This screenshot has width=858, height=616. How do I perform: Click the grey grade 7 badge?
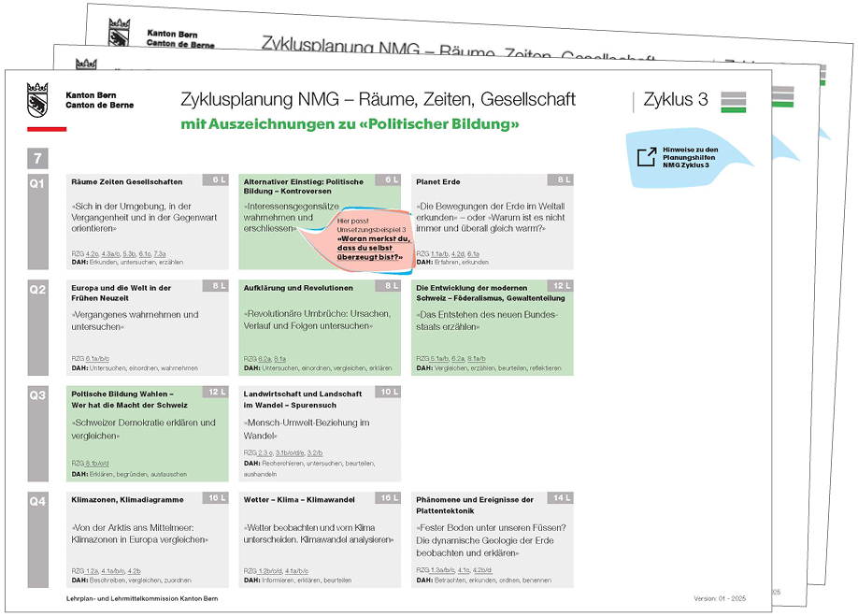(36, 159)
